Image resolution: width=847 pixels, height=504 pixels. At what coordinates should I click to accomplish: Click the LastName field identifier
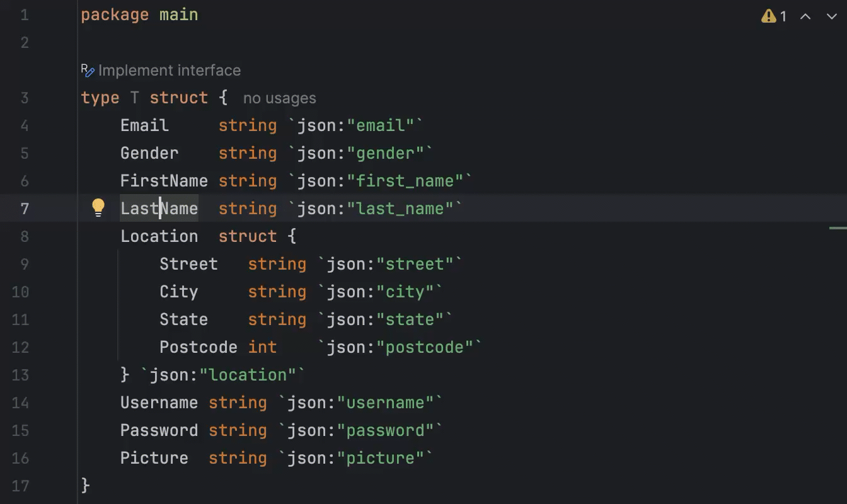point(159,209)
